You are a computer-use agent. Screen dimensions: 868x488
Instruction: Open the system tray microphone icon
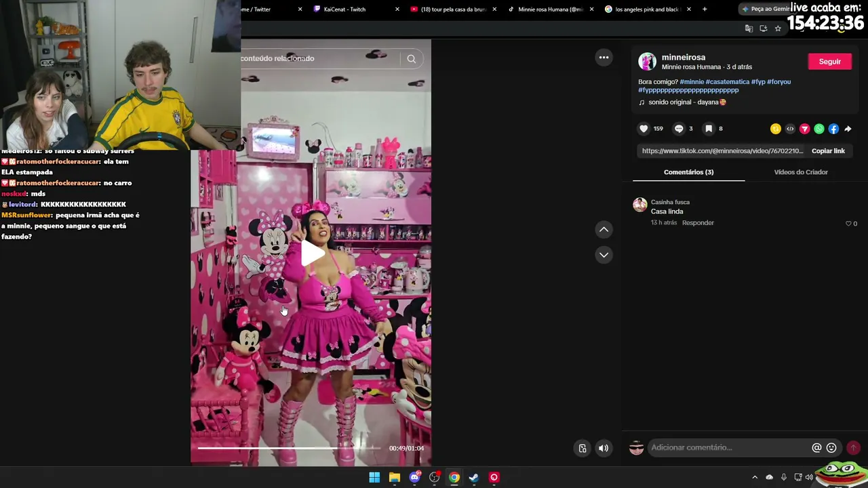[784, 478]
